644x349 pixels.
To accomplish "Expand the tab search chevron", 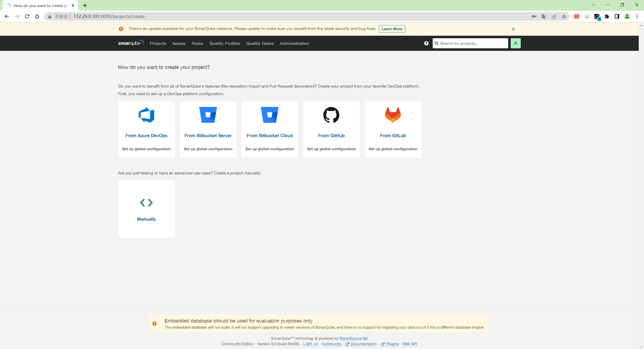I will point(593,5).
